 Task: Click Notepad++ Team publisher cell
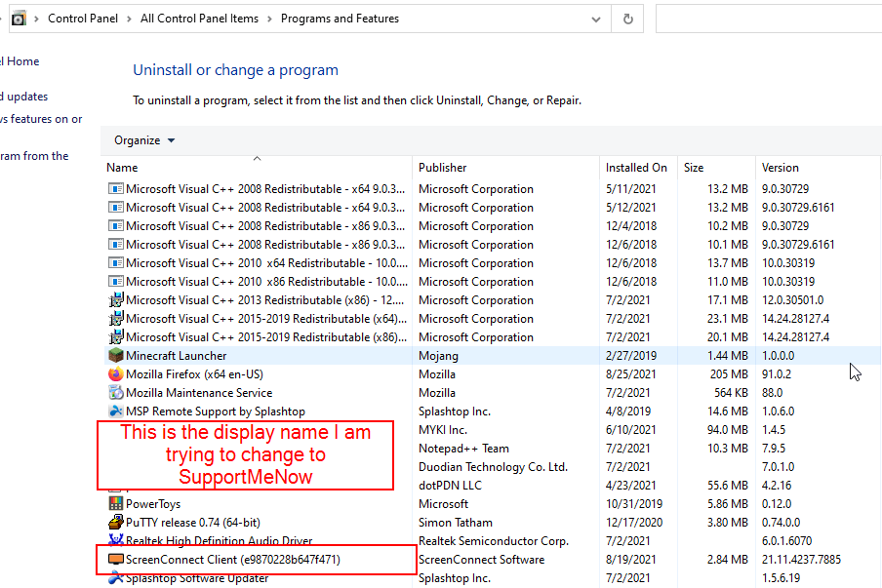tap(463, 448)
